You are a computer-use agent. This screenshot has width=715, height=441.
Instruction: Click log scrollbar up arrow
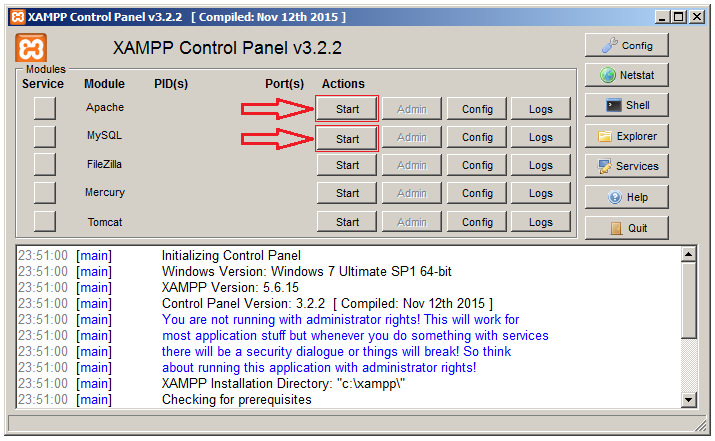689,254
